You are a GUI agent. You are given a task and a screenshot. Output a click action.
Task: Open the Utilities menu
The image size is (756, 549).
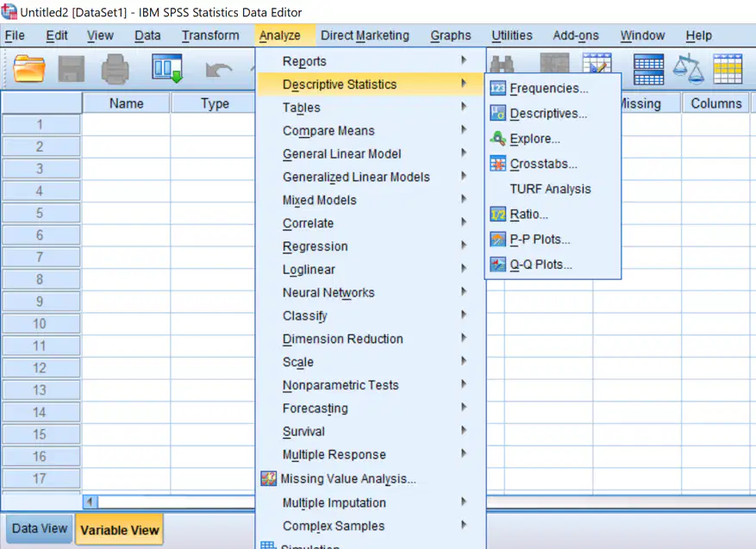point(511,35)
